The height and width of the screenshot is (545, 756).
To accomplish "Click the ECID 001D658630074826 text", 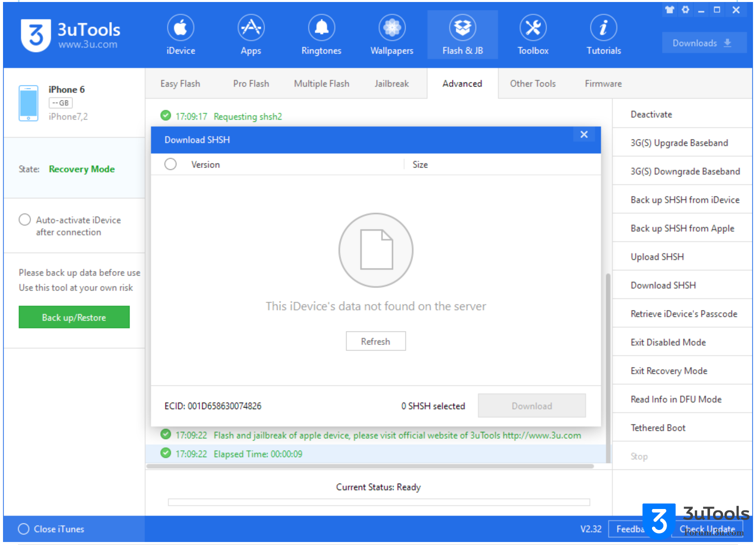I will click(x=213, y=406).
